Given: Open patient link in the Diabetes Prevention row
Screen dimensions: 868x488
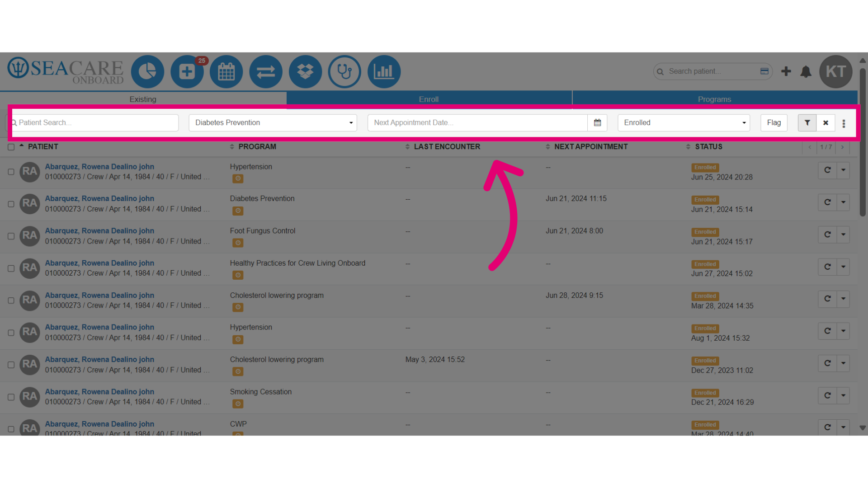Looking at the screenshot, I should [x=99, y=198].
